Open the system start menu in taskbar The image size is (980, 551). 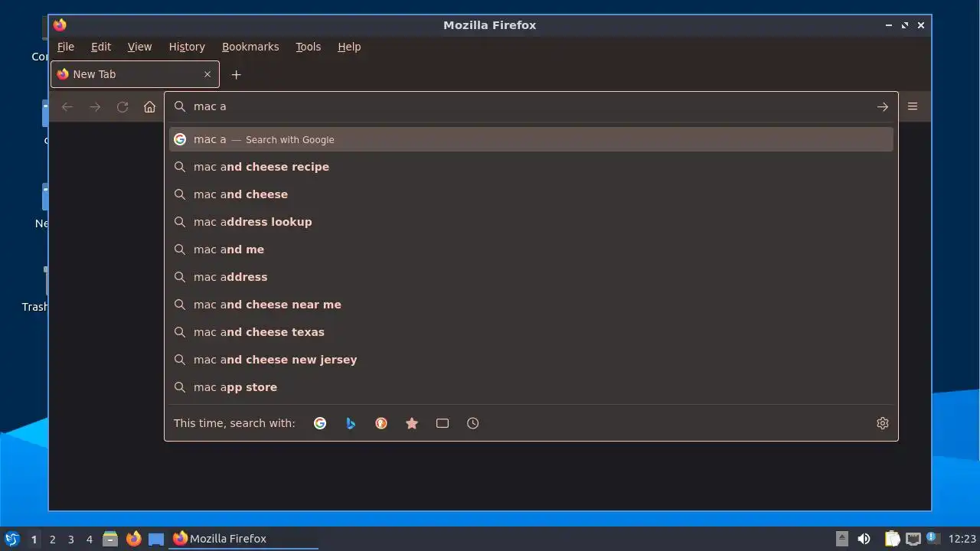point(12,539)
